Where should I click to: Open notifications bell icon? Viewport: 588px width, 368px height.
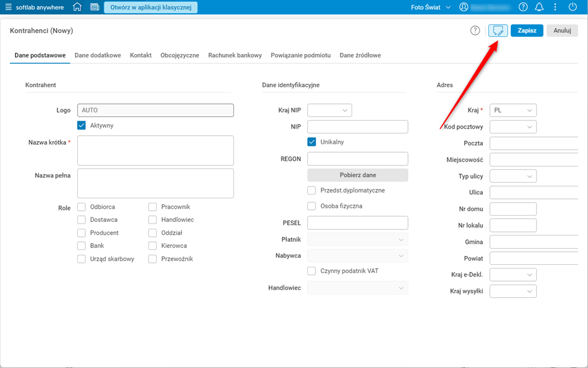coord(539,7)
